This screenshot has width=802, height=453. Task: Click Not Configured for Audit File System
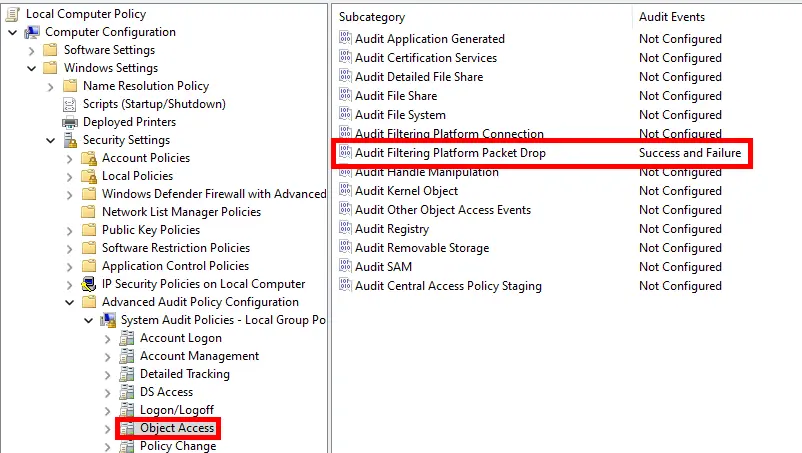(680, 115)
